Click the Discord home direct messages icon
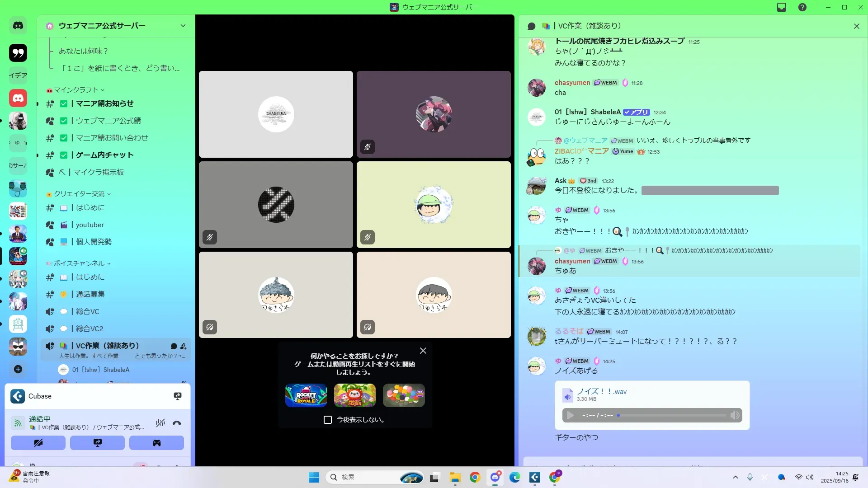This screenshot has height=488, width=868. point(18,26)
